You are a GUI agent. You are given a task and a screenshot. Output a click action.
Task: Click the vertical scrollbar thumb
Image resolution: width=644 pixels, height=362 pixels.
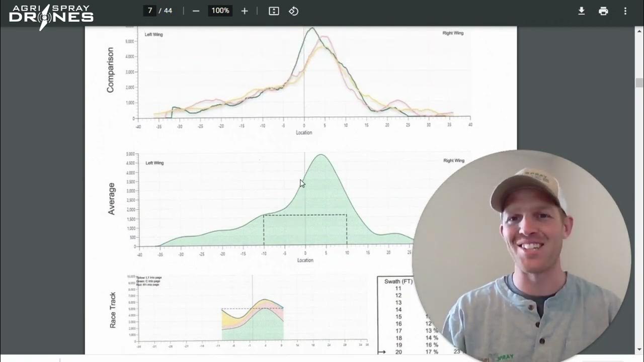point(639,82)
